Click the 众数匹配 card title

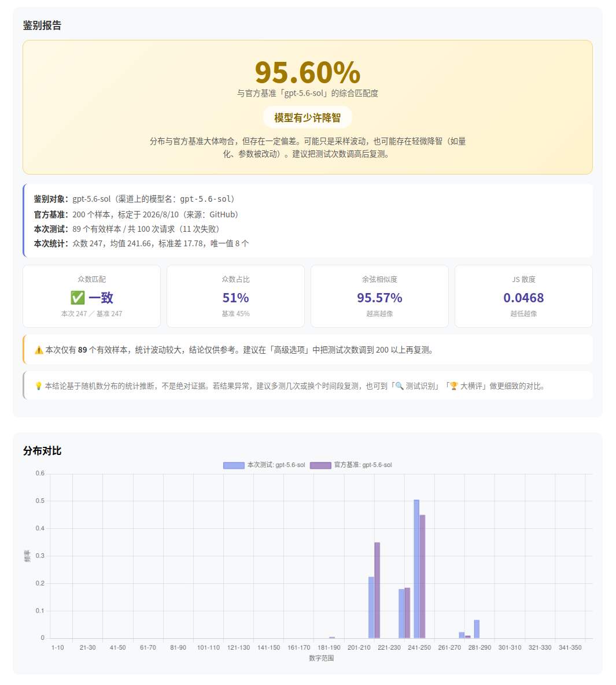click(91, 279)
